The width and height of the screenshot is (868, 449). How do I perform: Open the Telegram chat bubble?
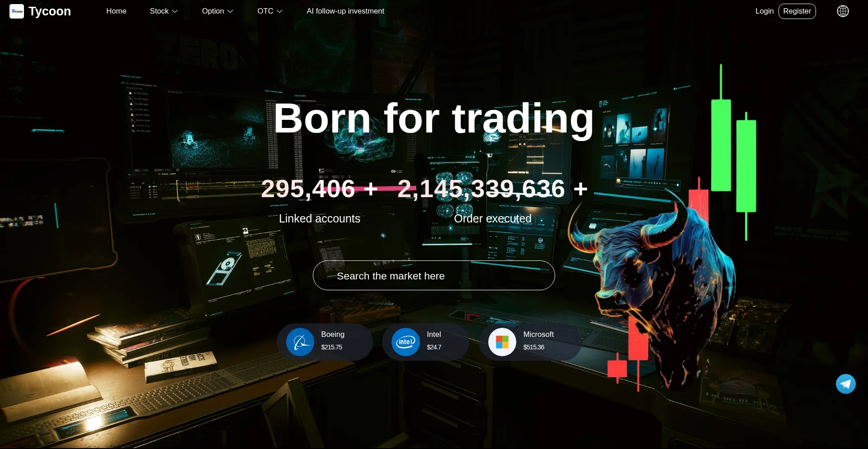tap(845, 384)
